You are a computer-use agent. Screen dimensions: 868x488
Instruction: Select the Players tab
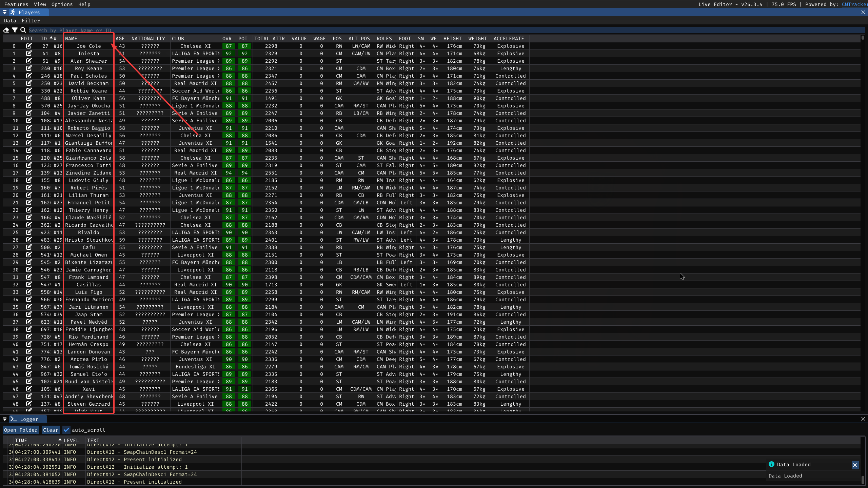(x=29, y=12)
